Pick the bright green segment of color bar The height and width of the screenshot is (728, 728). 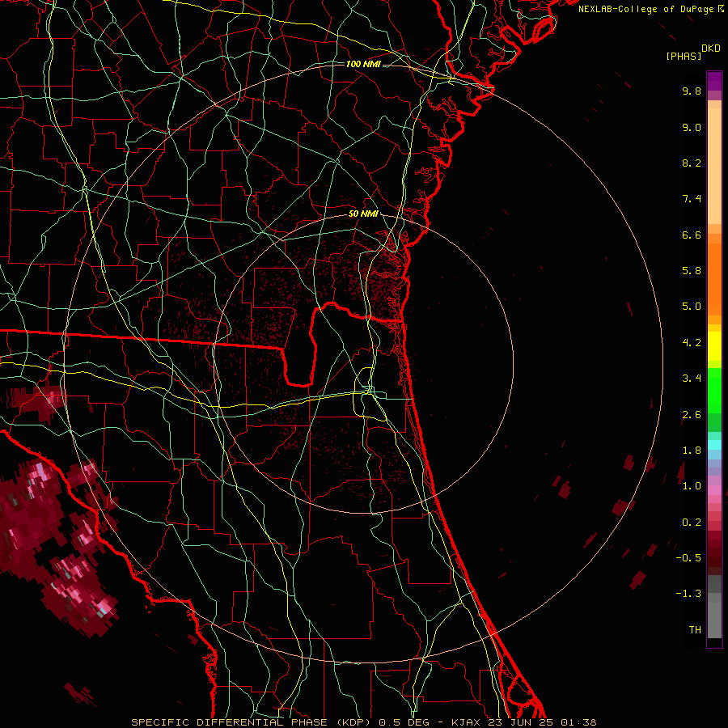(x=714, y=392)
